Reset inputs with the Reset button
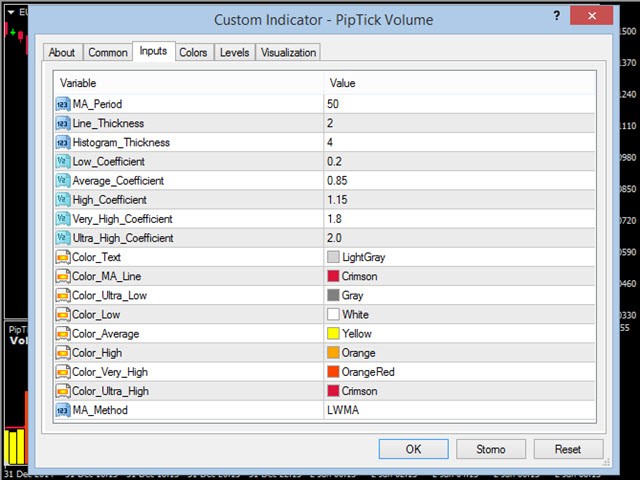The width and height of the screenshot is (640, 480). 568,449
